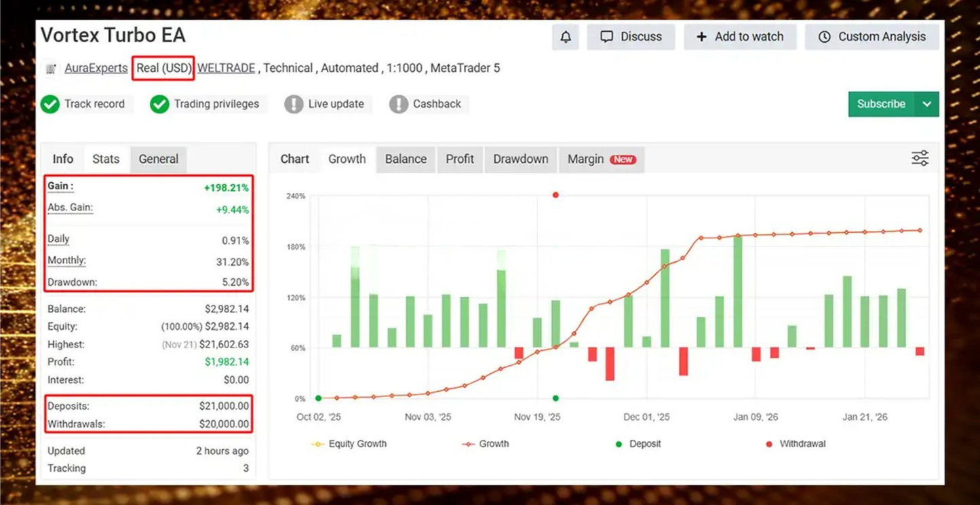Open the Stats tab
This screenshot has height=505, width=980.
tap(106, 159)
